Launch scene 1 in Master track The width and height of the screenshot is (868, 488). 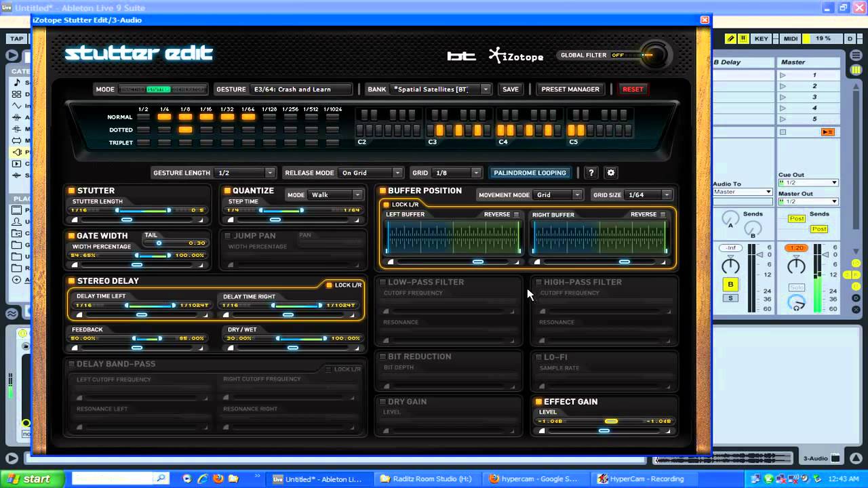pos(783,75)
